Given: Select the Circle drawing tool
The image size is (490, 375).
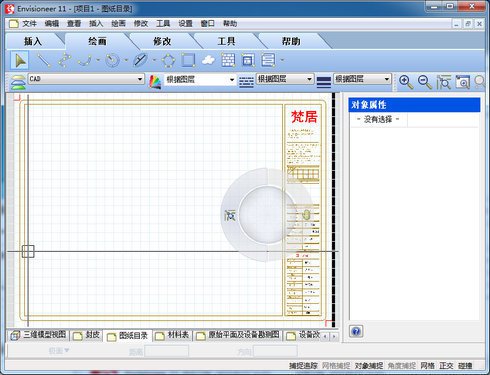Looking at the screenshot, I should [112, 60].
